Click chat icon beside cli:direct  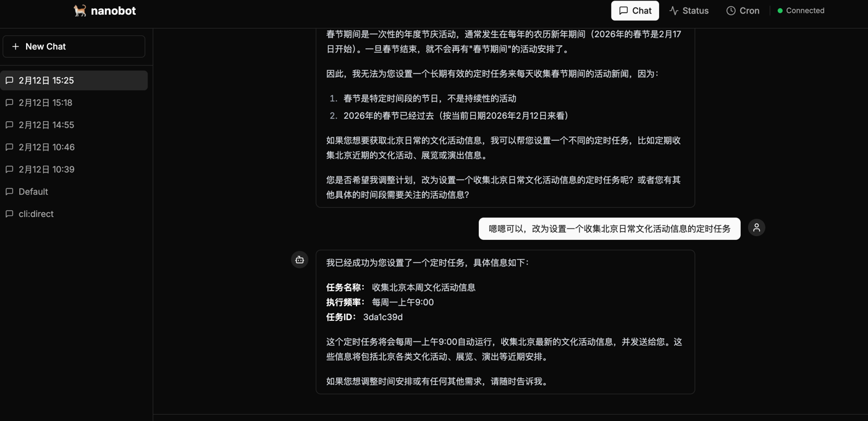9,214
